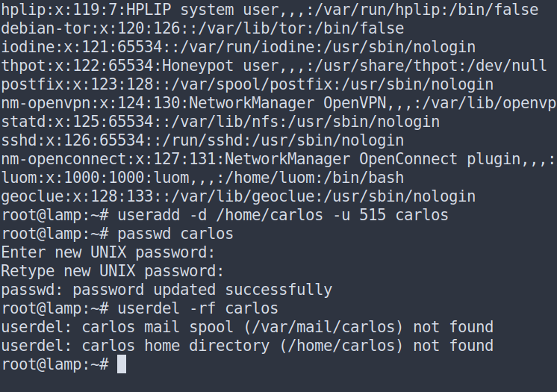Click the hplip user entry line
The image size is (557, 392).
click(x=270, y=10)
